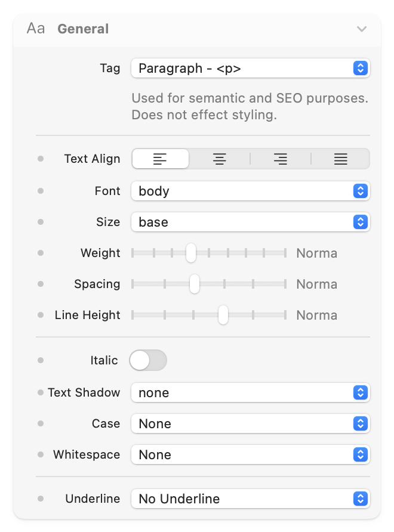Screen dimensions: 394x532
Task: Select right text alignment icon
Action: click(280, 159)
